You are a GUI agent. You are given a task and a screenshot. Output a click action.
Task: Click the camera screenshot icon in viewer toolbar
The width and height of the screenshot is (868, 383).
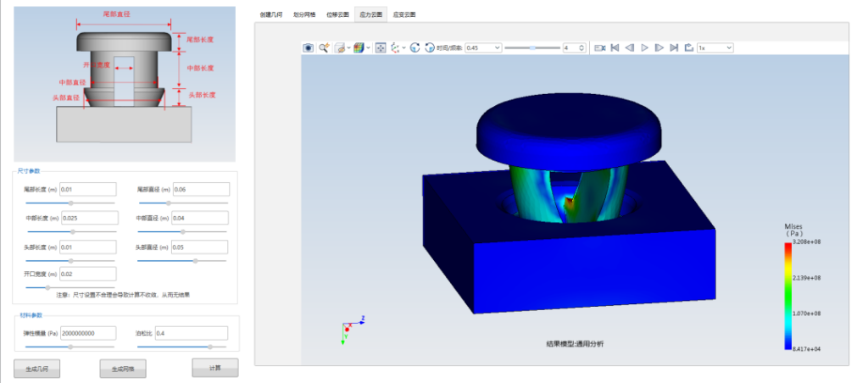(309, 48)
